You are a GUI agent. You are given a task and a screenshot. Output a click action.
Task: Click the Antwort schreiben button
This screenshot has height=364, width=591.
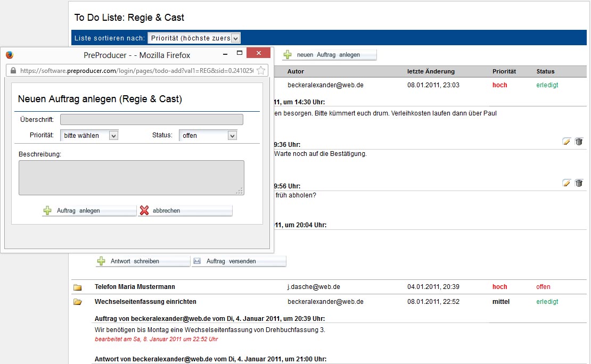[143, 261]
